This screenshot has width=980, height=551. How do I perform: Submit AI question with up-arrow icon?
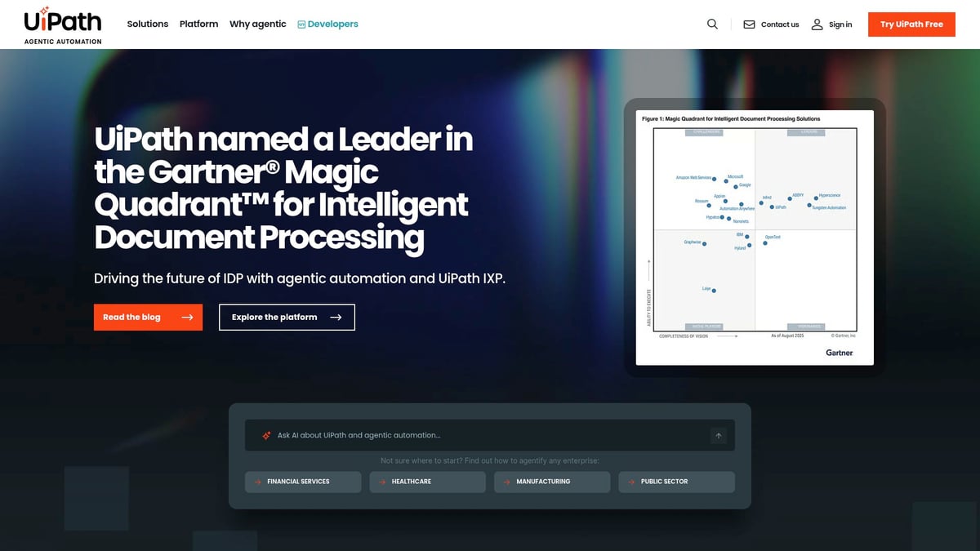(x=719, y=436)
